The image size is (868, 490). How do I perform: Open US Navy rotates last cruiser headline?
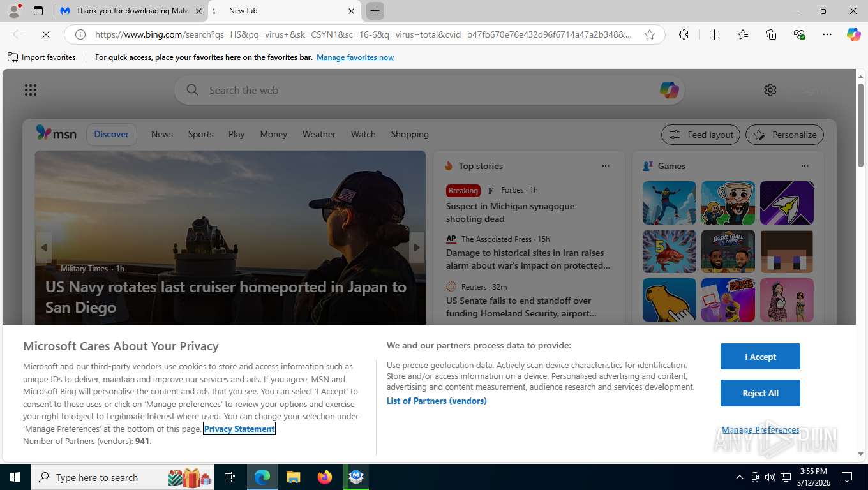click(226, 297)
